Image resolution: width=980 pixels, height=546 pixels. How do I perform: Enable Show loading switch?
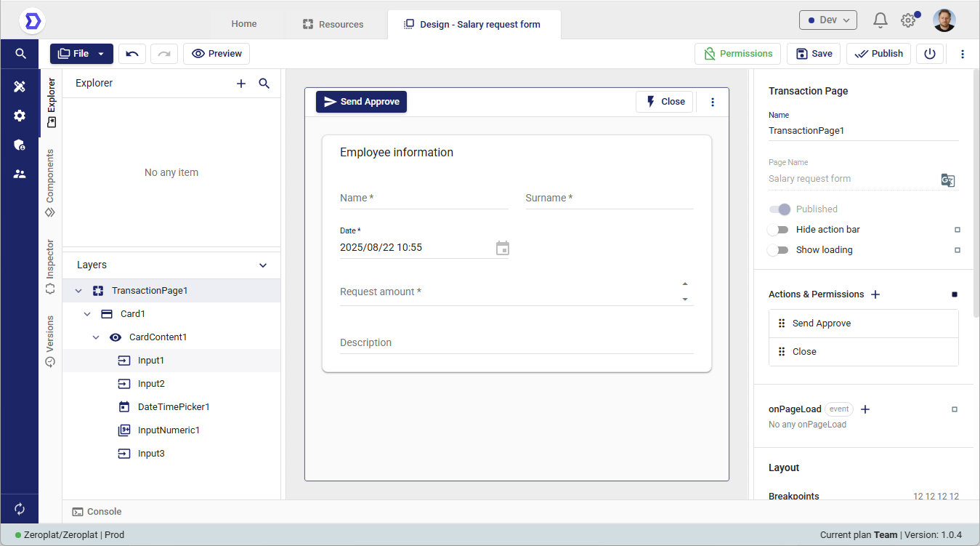pyautogui.click(x=780, y=250)
